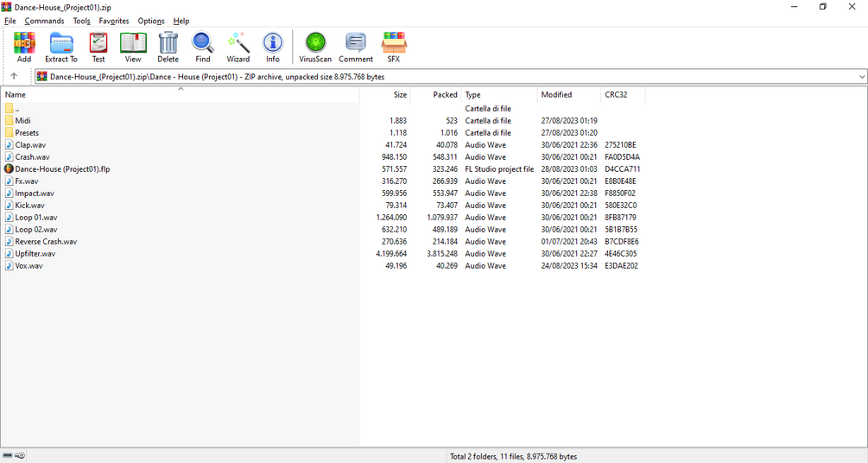Screen dimensions: 868x463
Task: Select Dance-House (Project01).flp file name
Action: [62, 169]
